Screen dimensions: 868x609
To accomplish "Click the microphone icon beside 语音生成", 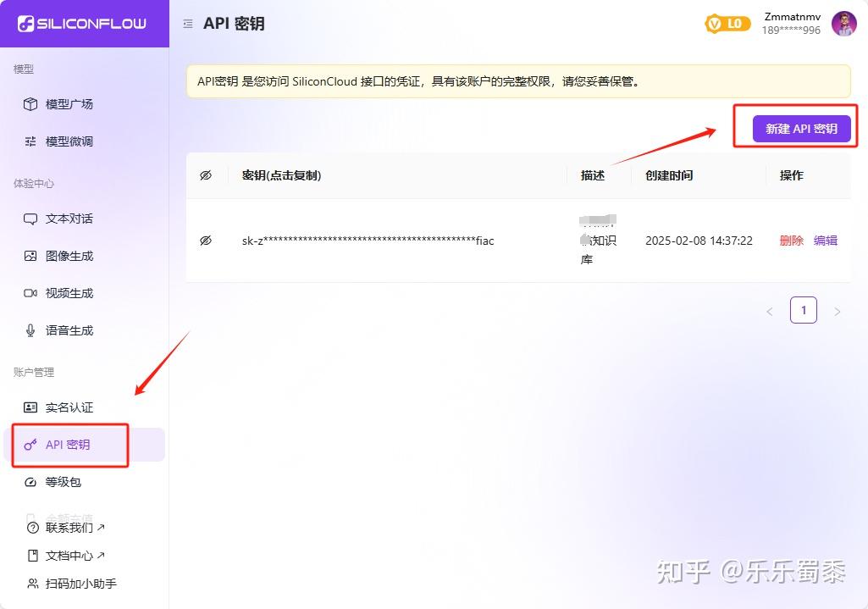I will coord(30,330).
